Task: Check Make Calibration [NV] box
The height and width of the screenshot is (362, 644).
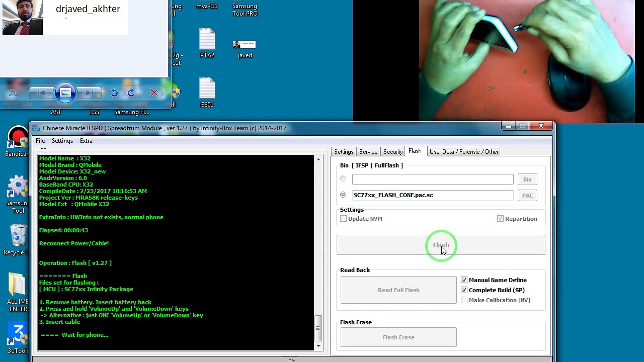Action: pos(464,300)
